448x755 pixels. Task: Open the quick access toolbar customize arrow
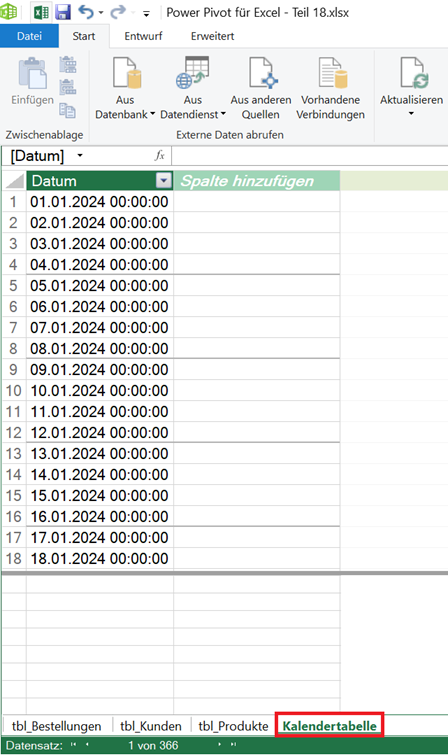coord(146,14)
